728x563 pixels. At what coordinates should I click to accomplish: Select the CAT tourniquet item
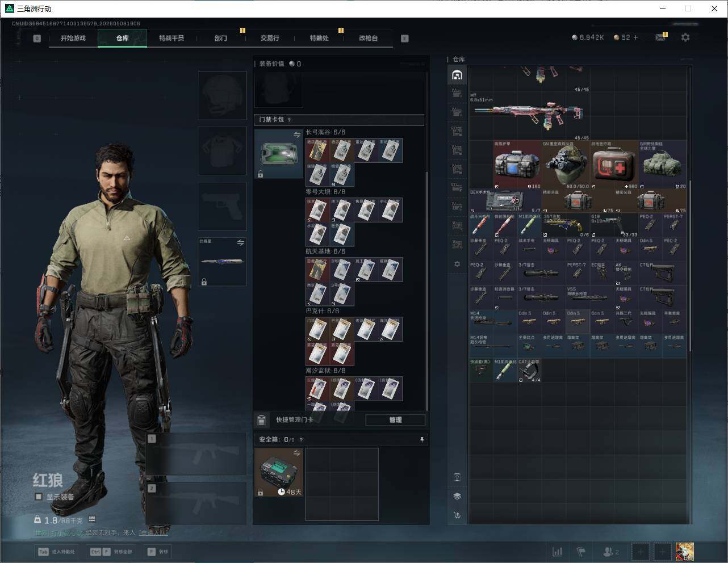click(x=529, y=370)
